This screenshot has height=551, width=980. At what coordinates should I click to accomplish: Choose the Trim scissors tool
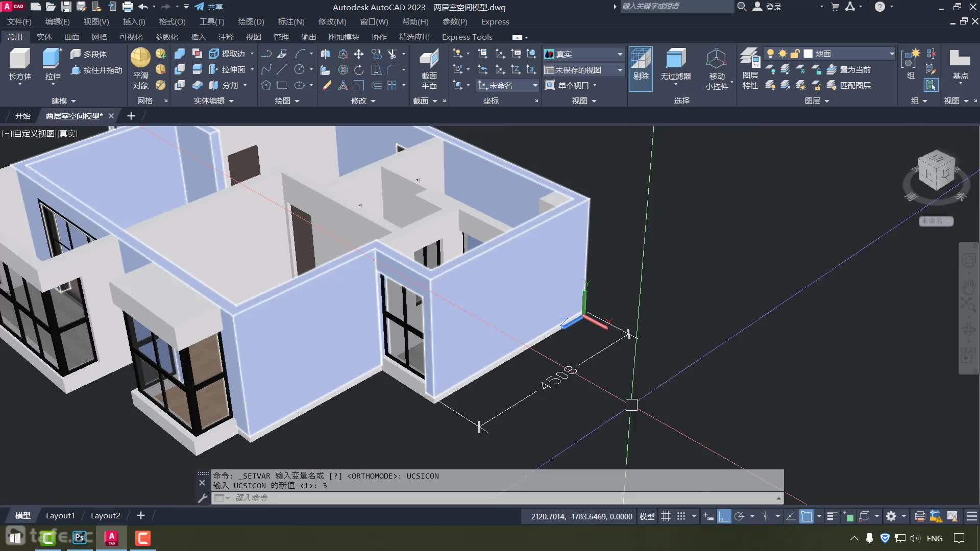coord(393,54)
